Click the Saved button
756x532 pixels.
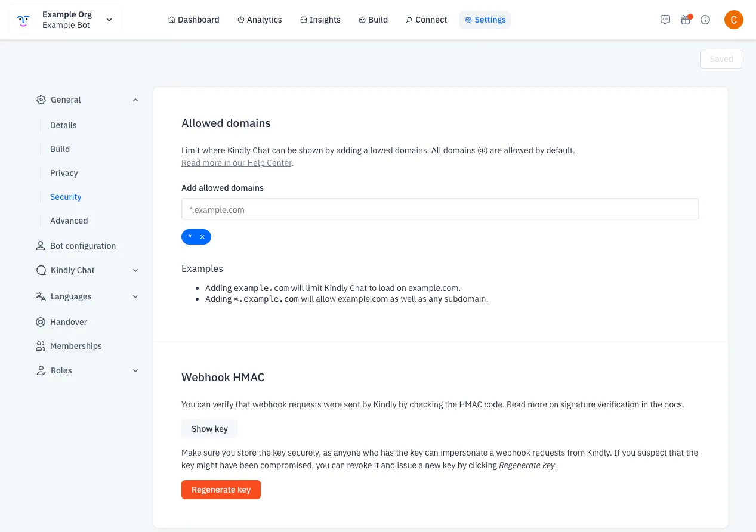click(721, 59)
